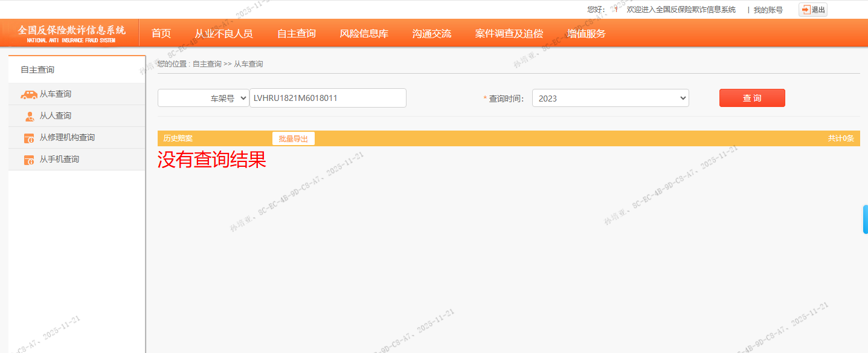Open the 从业不良人员 menu
This screenshot has height=353, width=868.
(223, 34)
